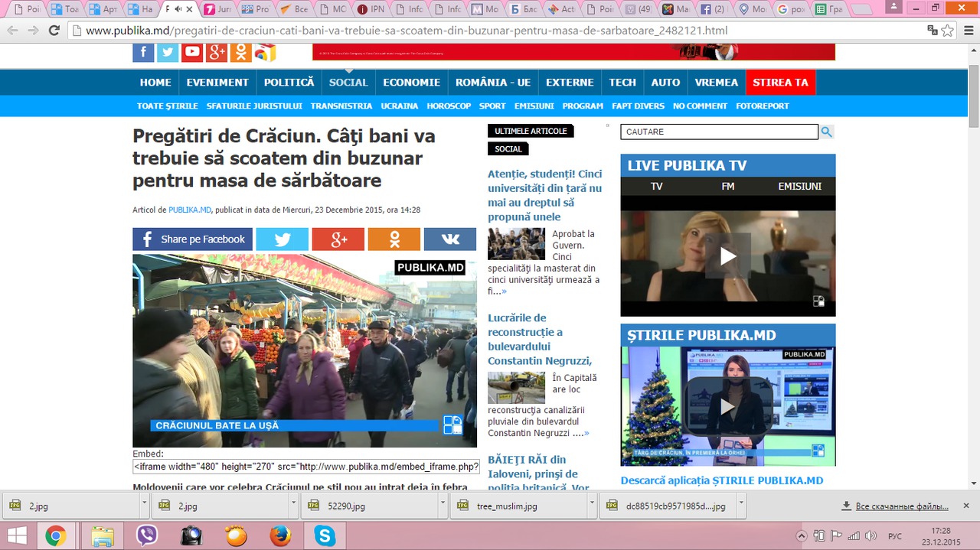This screenshot has width=980, height=550.
Task: Open the Odnoklassniki icon in site header
Action: [x=240, y=52]
